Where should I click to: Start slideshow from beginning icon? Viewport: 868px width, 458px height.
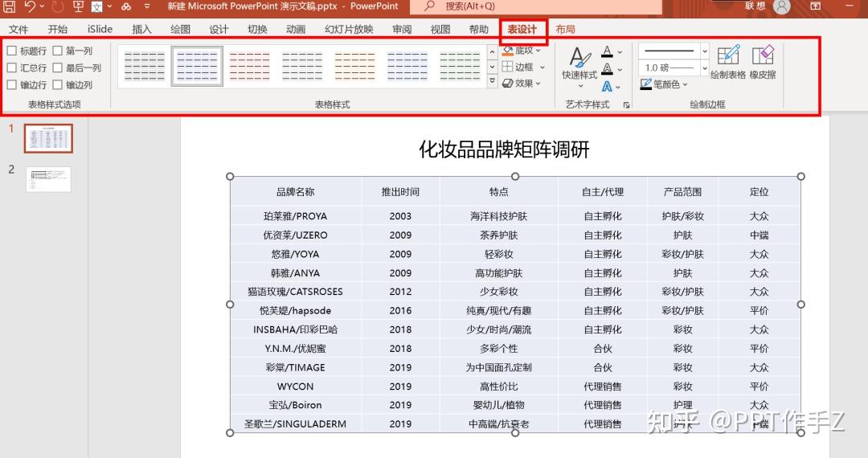click(x=78, y=6)
